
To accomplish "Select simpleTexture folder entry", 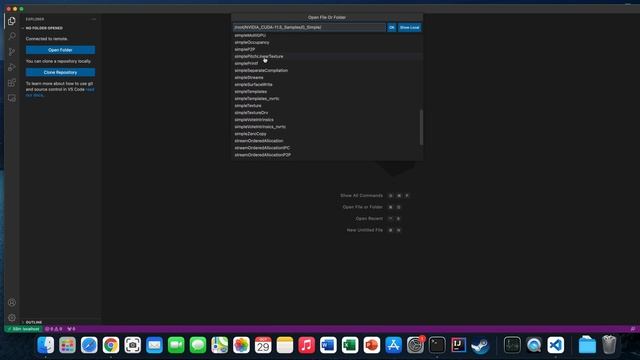I will tap(327, 106).
